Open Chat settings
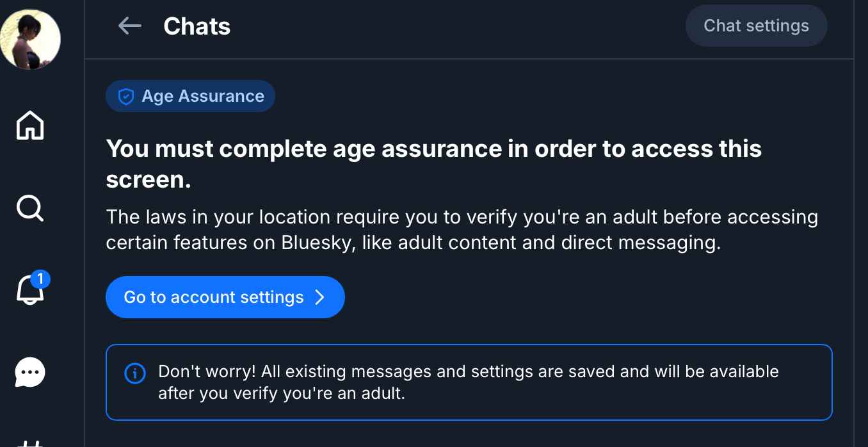The image size is (868, 447). 756,26
